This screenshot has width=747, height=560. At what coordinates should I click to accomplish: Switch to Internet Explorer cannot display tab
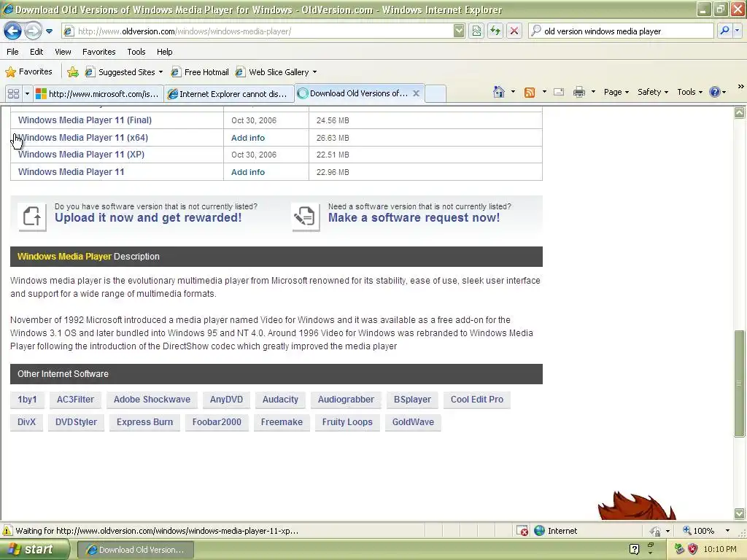click(229, 94)
